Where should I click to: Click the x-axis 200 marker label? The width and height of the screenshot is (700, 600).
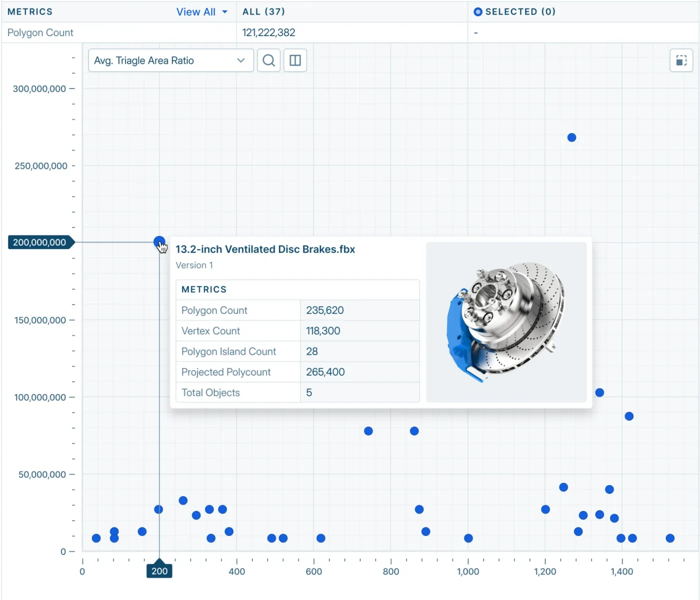tap(159, 571)
